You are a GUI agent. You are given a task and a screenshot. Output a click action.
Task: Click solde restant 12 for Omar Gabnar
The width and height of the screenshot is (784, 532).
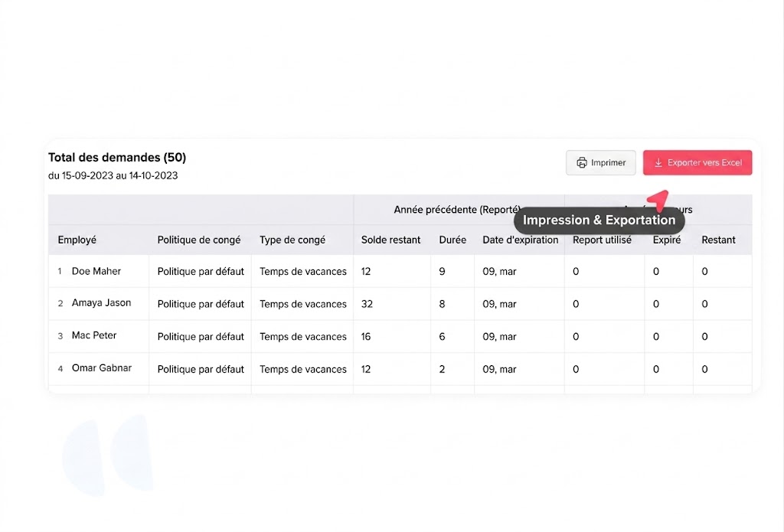(x=366, y=369)
